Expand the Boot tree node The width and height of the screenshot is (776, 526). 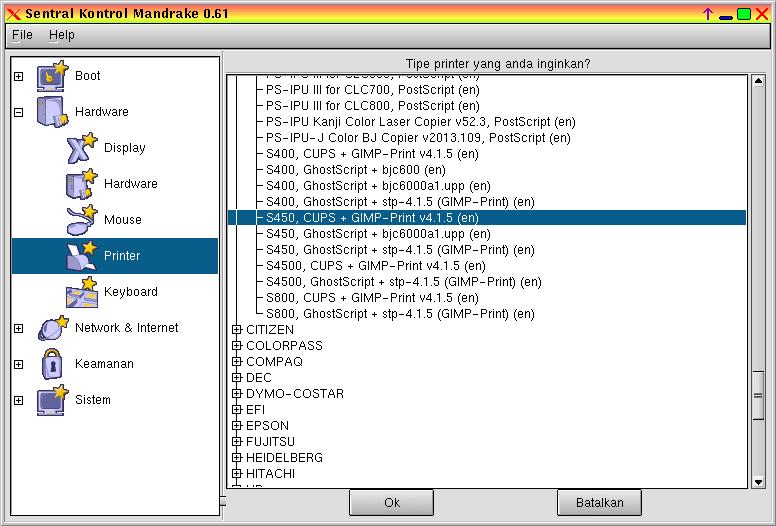(18, 77)
